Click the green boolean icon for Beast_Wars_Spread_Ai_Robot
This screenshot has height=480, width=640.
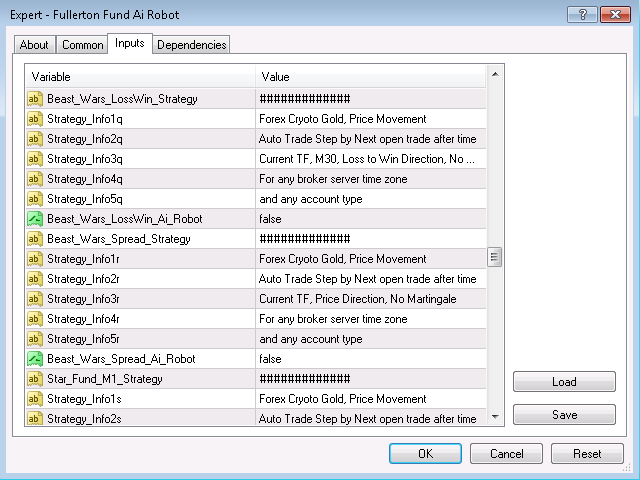click(35, 359)
